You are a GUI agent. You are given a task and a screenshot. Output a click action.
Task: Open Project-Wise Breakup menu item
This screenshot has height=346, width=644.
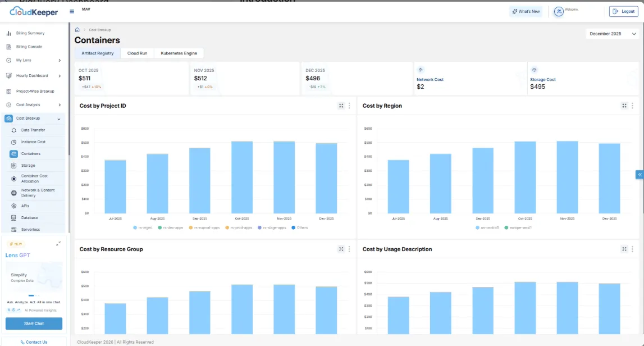pyautogui.click(x=34, y=91)
